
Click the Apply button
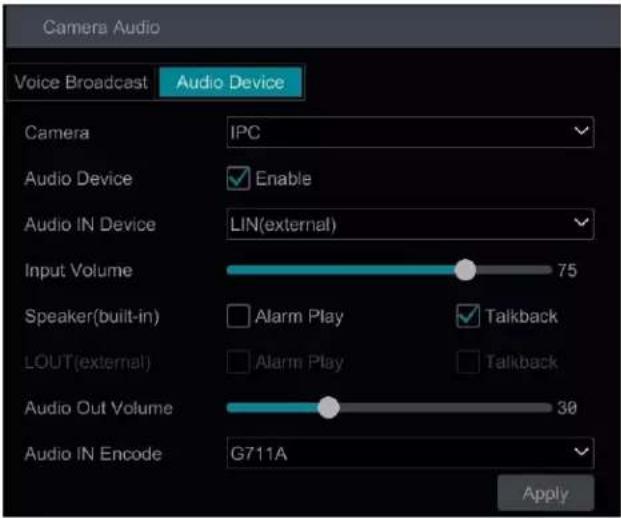point(546,493)
